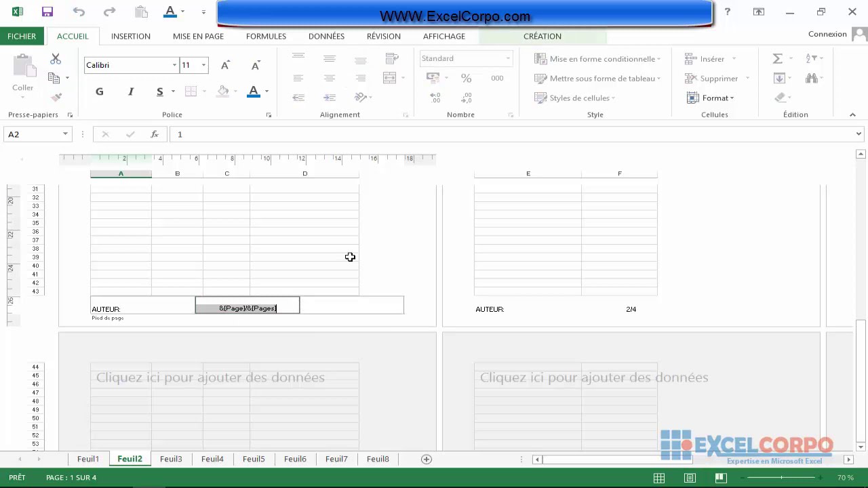Select the Feuil1 sheet tab
The width and height of the screenshot is (868, 488).
(x=88, y=459)
